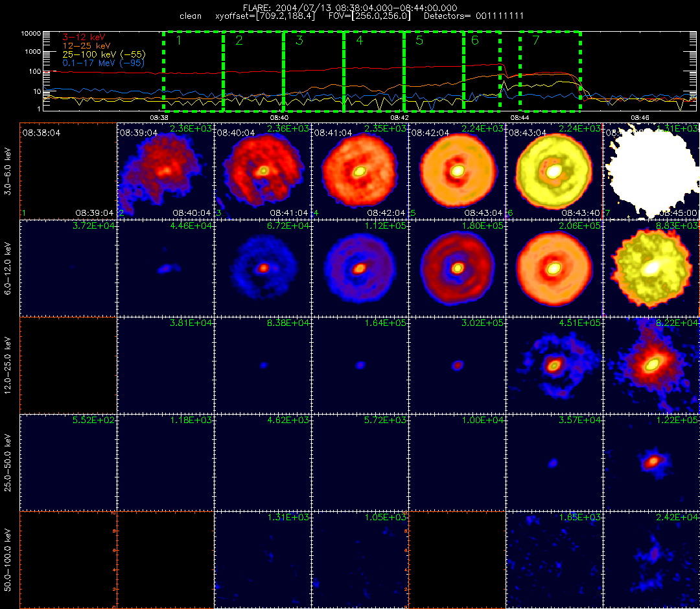Click the 08:46 time axis tick label
This screenshot has height=609, width=700.
(x=640, y=117)
